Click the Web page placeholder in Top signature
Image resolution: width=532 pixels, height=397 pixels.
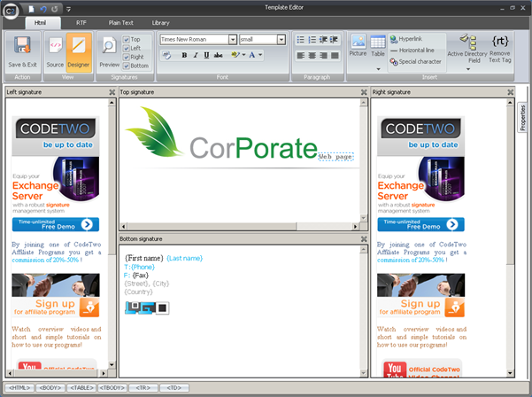tap(335, 157)
